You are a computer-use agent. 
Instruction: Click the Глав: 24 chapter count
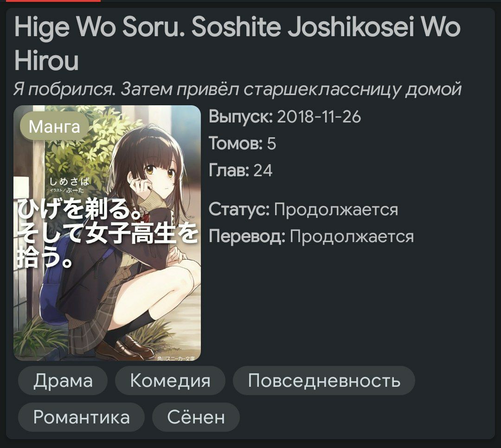point(240,170)
